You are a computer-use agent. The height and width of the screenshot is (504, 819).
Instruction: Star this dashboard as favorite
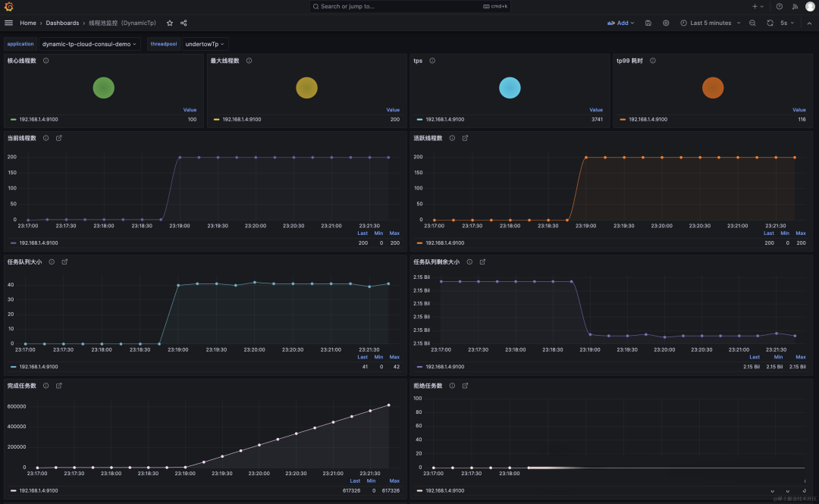click(x=170, y=23)
